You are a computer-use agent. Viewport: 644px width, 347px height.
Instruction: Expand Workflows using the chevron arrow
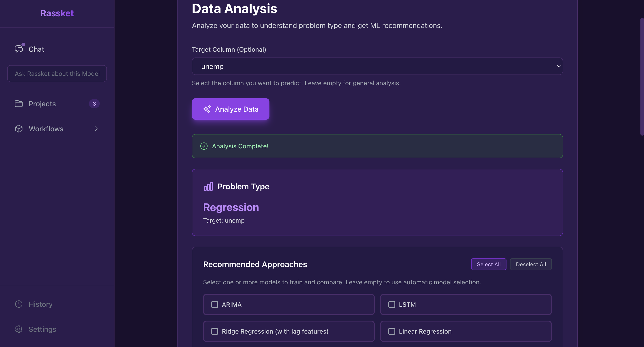tap(96, 129)
